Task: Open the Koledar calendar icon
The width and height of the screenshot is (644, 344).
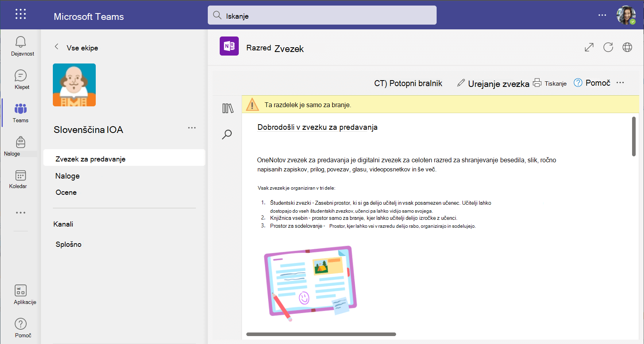Action: point(21,175)
